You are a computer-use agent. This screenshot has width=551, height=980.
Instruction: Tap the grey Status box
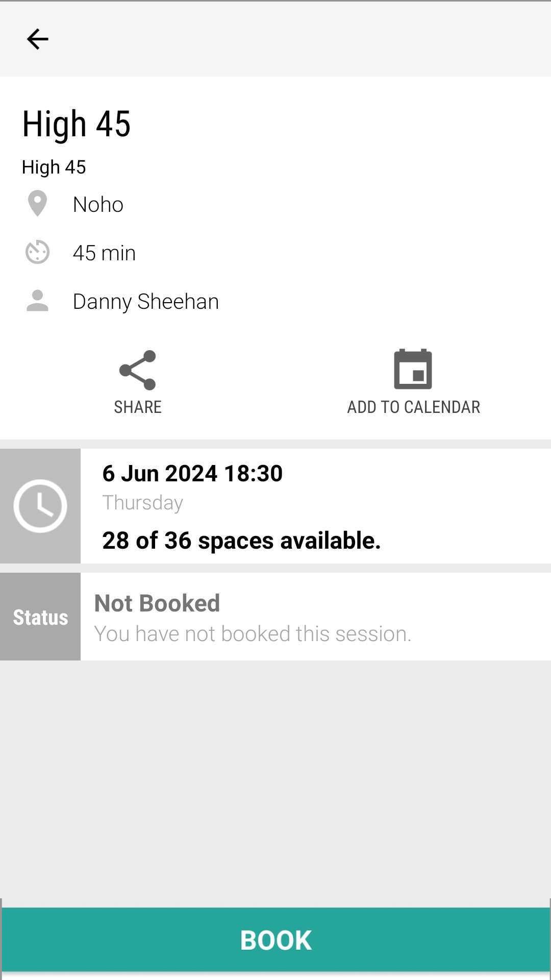coord(40,617)
